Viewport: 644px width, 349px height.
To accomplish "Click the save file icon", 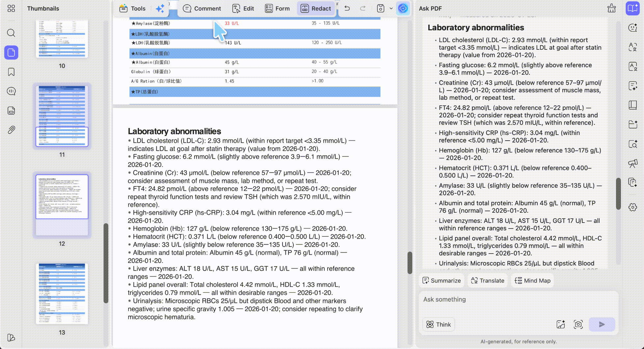I will point(381,8).
